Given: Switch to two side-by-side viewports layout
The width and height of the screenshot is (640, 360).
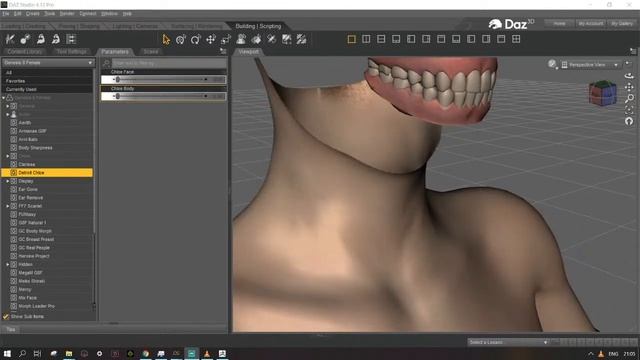Looking at the screenshot, I should click(366, 39).
